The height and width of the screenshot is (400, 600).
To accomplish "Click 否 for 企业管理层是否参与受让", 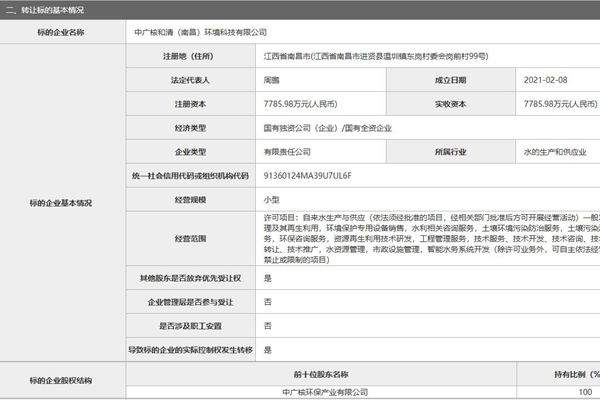I will 267,301.
